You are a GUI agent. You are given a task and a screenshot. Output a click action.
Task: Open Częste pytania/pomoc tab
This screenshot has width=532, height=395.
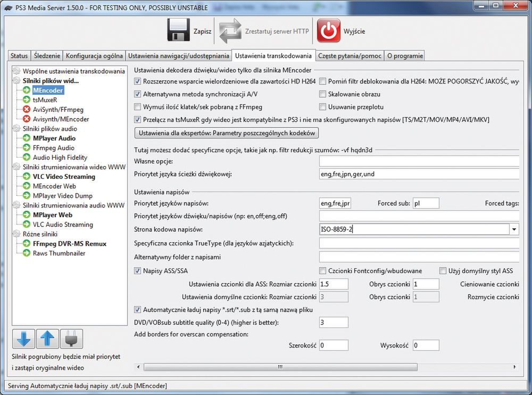[x=350, y=56]
